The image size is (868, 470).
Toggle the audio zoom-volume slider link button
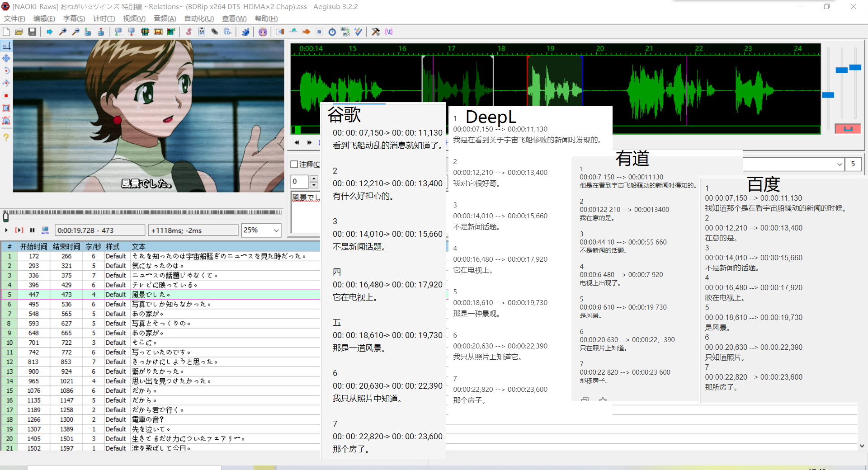pyautogui.click(x=848, y=128)
